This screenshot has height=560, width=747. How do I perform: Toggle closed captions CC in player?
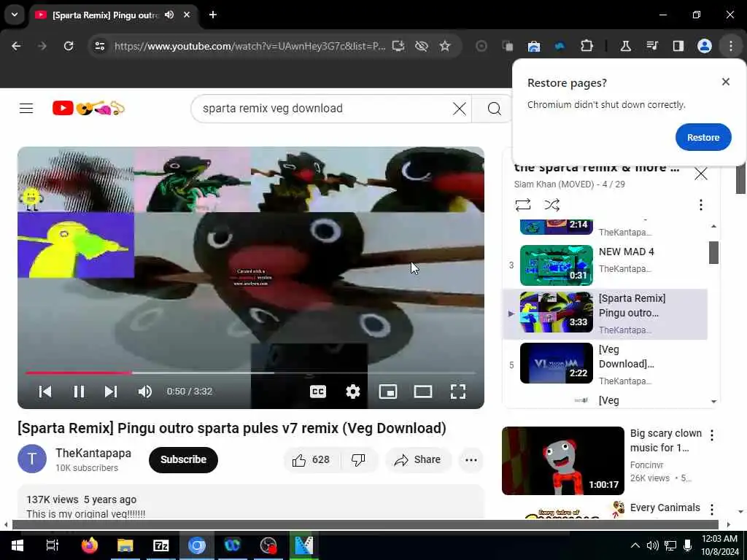coord(318,392)
